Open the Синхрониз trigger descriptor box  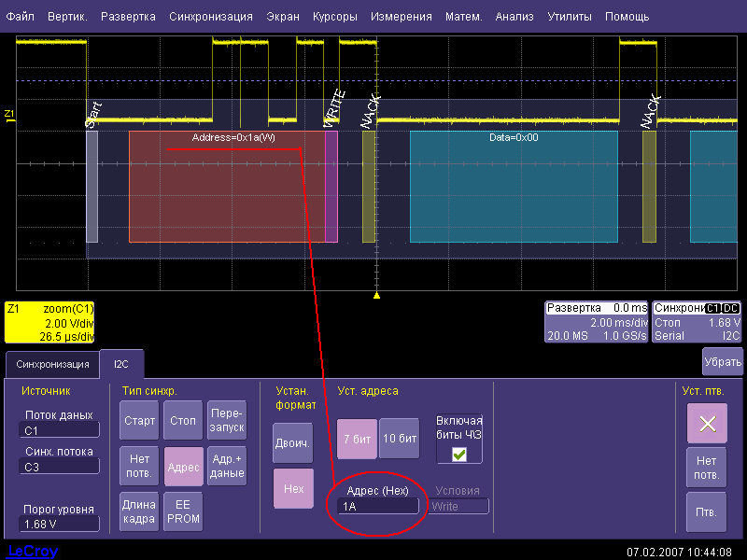click(x=698, y=322)
